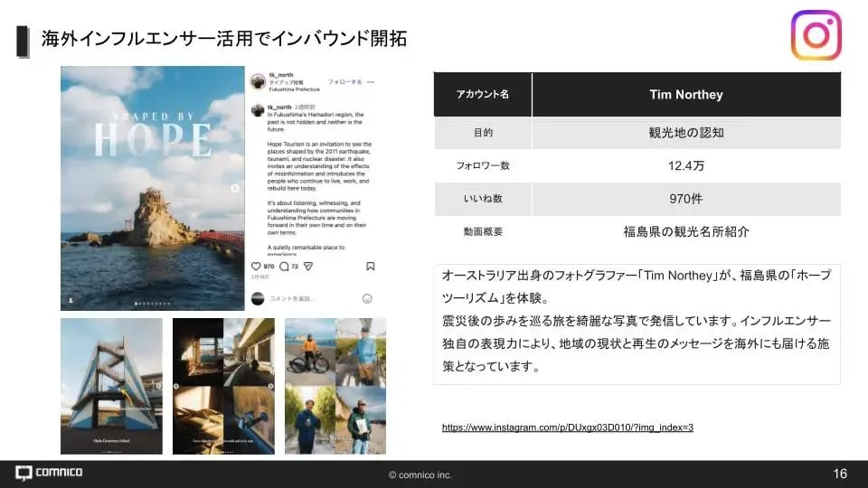The height and width of the screenshot is (488, 868).
Task: Click the 970 like count beside heart
Action: coord(269,266)
